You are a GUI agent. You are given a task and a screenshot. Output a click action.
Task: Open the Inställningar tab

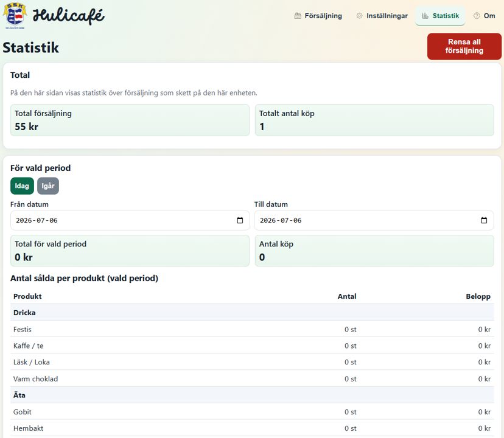pyautogui.click(x=382, y=16)
